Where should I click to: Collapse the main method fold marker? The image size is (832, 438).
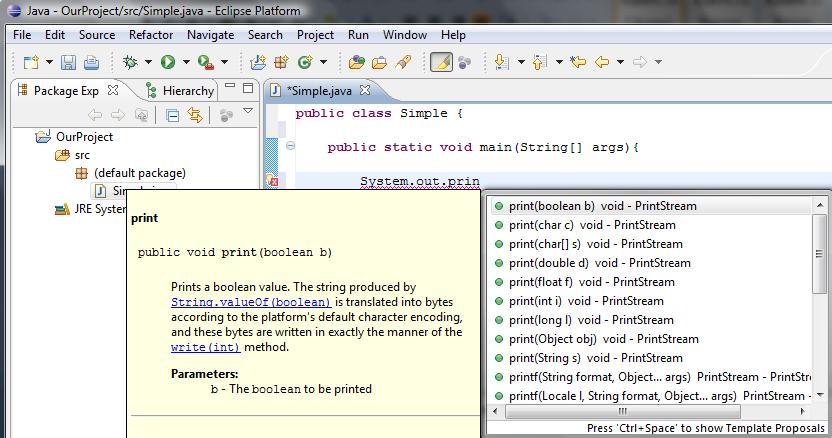(x=290, y=145)
